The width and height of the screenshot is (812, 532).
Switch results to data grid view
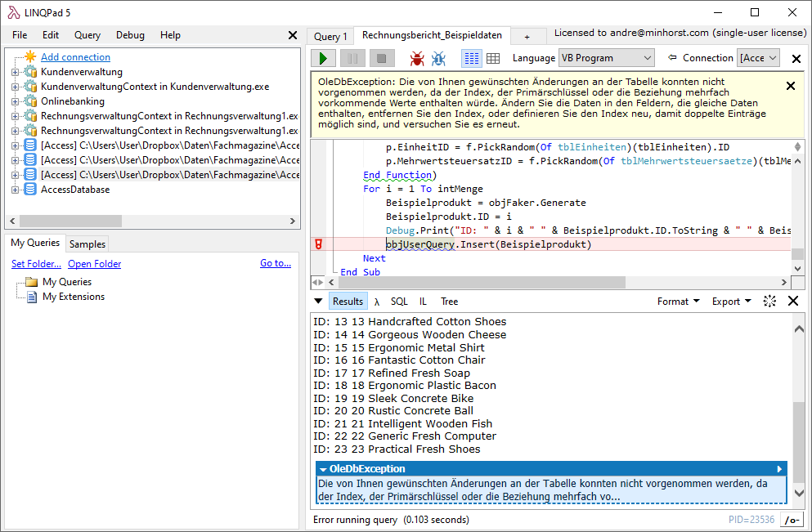pos(493,59)
